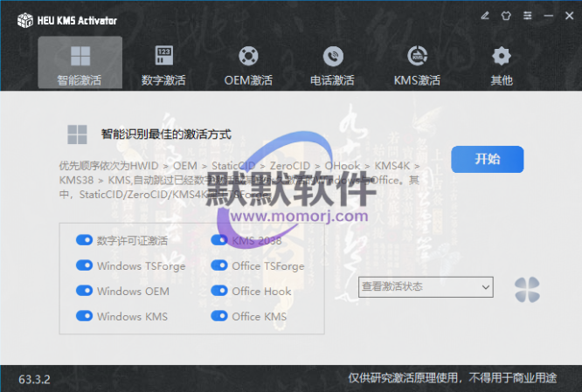Click the pencil edit icon in title bar

coord(486,16)
